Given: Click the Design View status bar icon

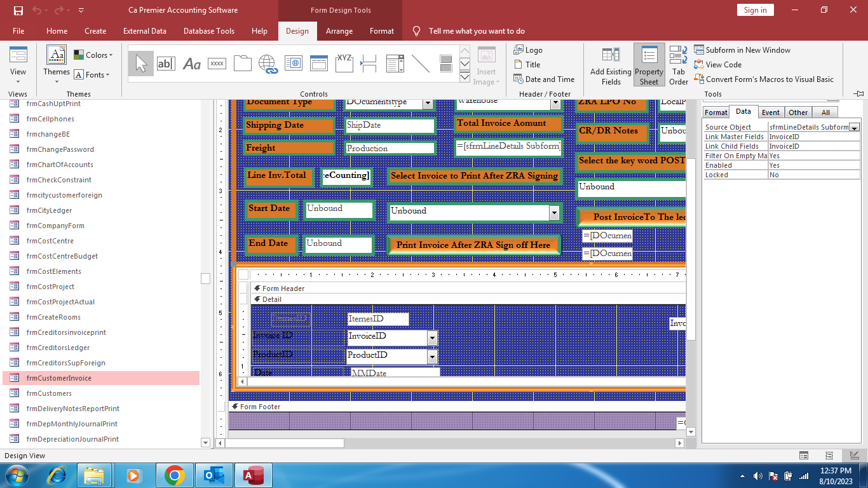Looking at the screenshot, I should (854, 456).
